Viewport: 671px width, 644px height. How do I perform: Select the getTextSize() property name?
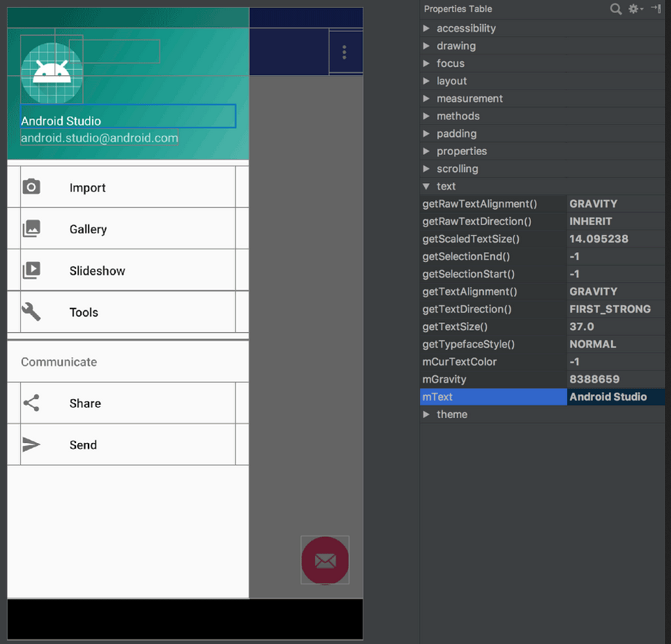455,326
